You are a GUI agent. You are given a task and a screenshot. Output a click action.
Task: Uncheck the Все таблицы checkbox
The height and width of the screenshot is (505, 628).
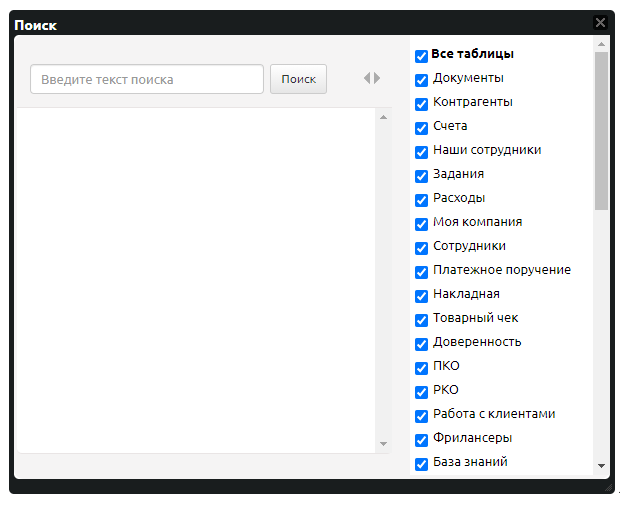tap(421, 56)
